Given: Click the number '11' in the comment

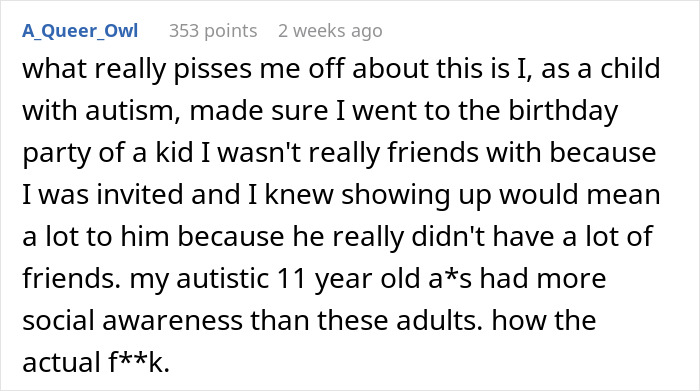Looking at the screenshot, I should (292, 279).
